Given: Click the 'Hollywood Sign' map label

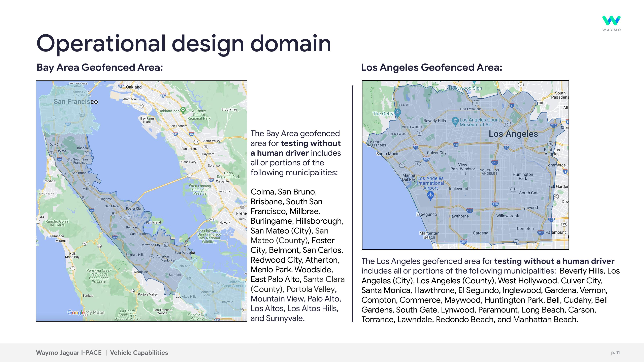Looking at the screenshot, I should 465,88.
